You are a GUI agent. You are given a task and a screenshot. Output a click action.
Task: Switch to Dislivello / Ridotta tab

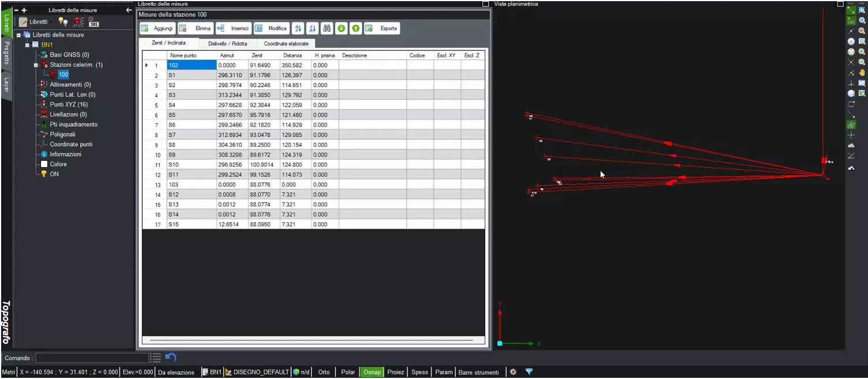click(x=228, y=43)
